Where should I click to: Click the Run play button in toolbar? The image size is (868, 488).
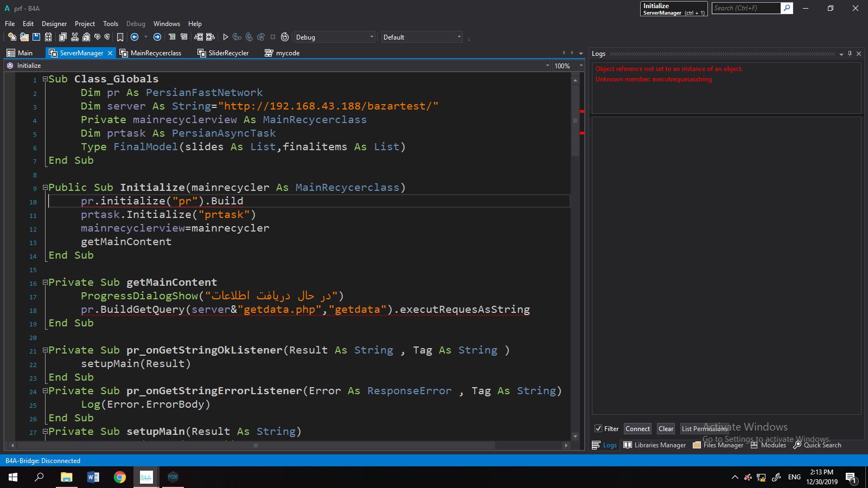(x=226, y=37)
